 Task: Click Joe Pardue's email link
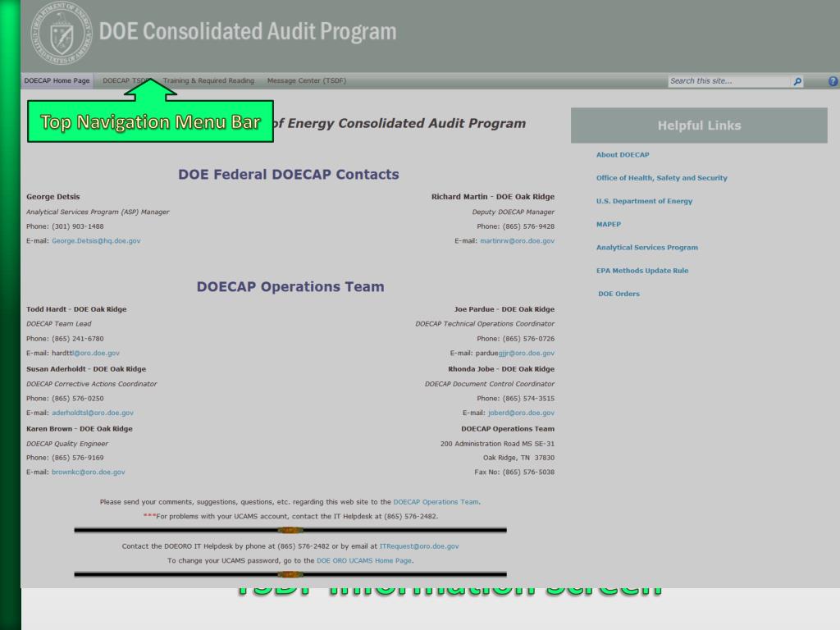coord(526,354)
